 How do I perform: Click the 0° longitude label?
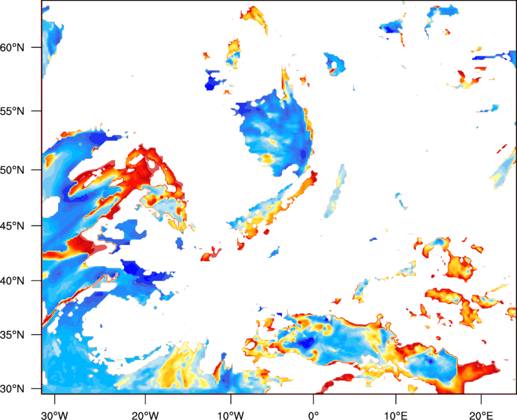pos(313,415)
